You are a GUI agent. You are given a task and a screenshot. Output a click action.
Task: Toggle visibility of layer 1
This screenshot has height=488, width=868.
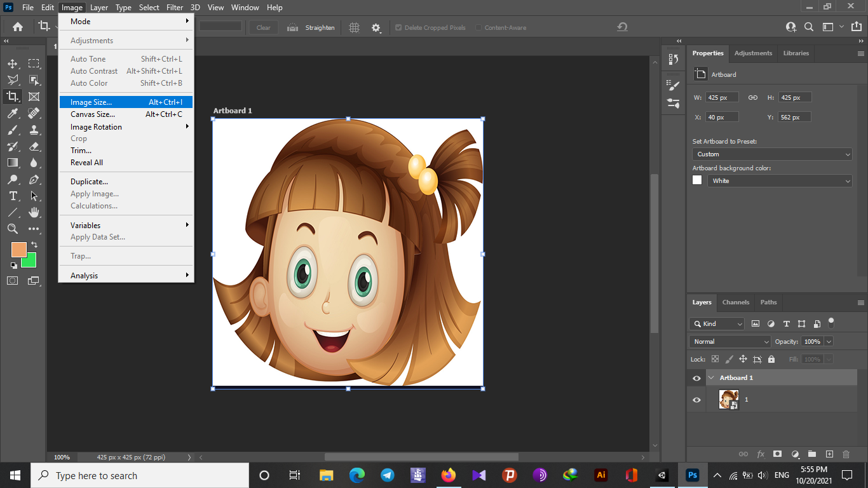[696, 400]
